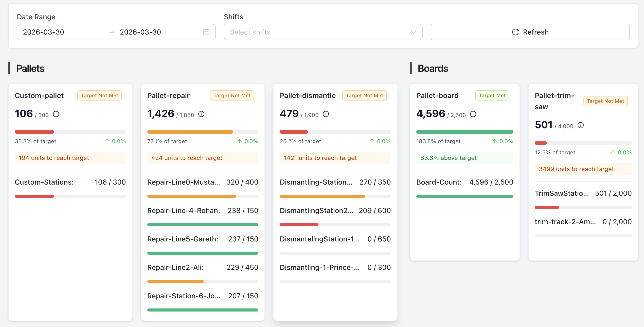
Task: Click the info icon beside Pallet-trim-saw's 501
Action: tap(581, 125)
